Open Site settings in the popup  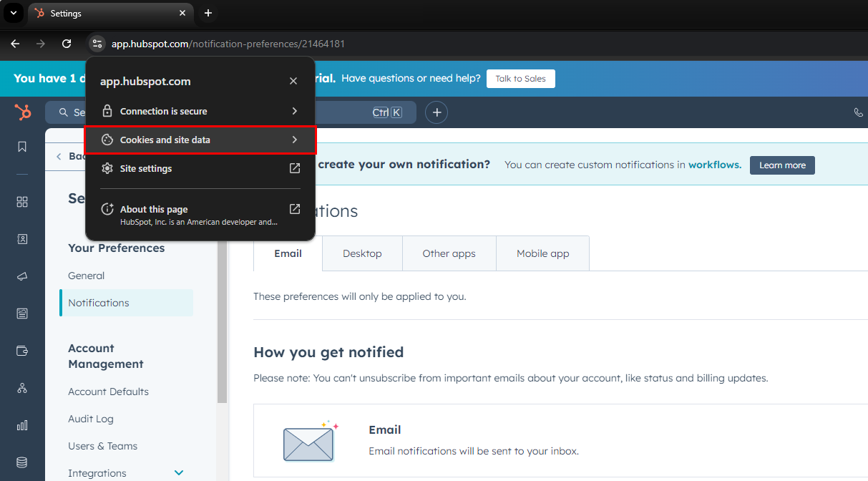point(200,168)
